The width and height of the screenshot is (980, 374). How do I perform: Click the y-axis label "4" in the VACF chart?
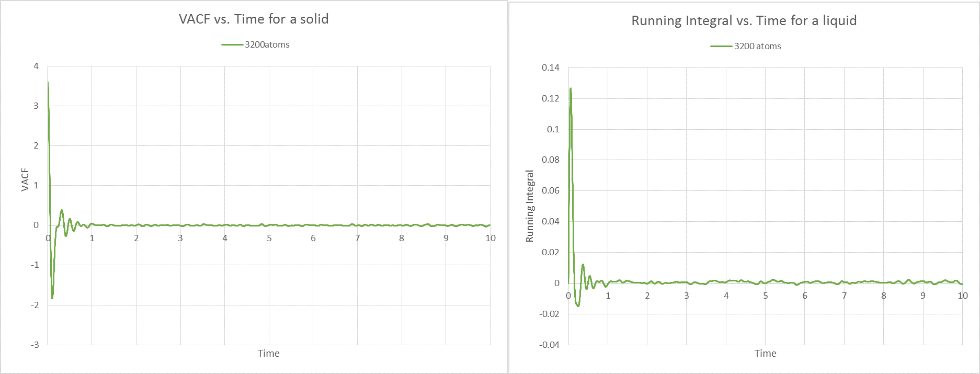click(x=36, y=66)
